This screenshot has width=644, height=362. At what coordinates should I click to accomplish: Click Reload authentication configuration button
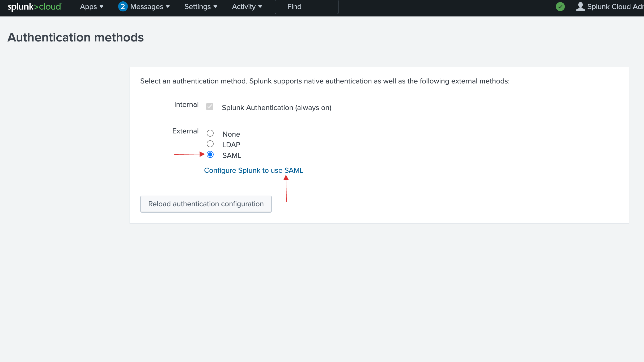(206, 204)
